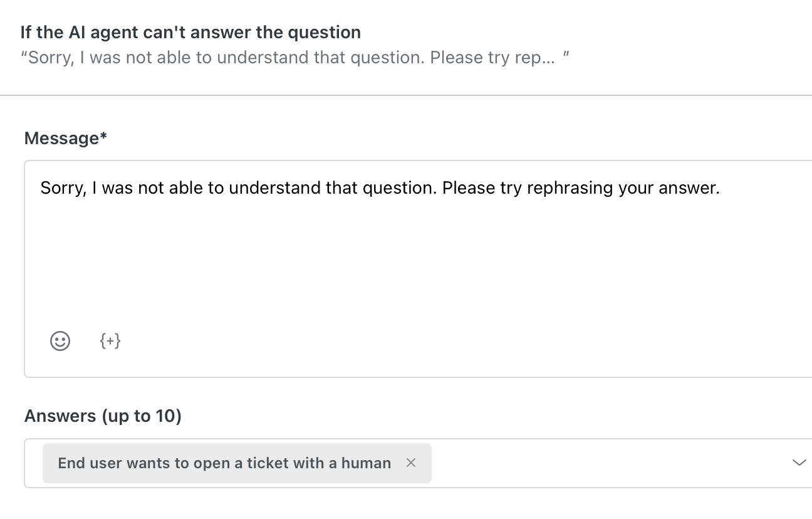Remove the ticket-with-a-human answer tag
This screenshot has width=812, height=519.
(411, 463)
